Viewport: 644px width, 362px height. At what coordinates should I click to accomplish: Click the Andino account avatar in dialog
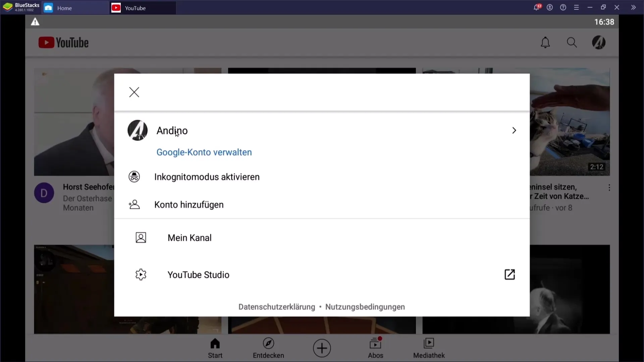click(x=138, y=130)
